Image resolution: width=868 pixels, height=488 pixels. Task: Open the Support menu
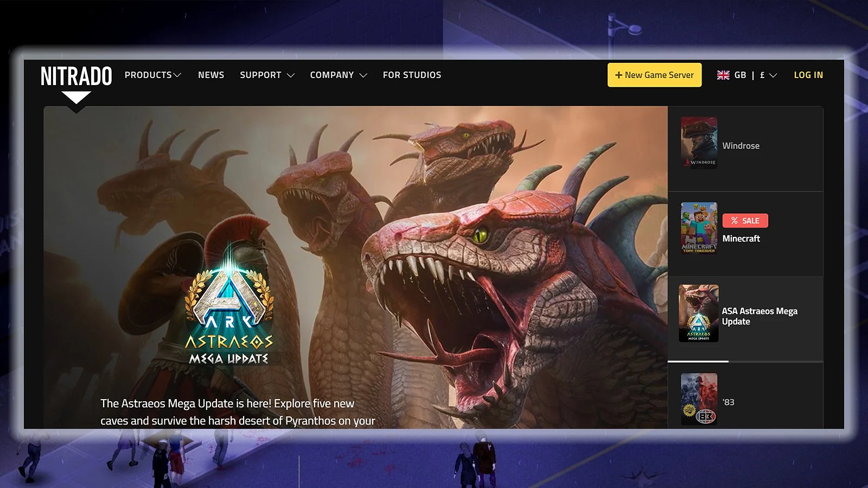click(267, 75)
